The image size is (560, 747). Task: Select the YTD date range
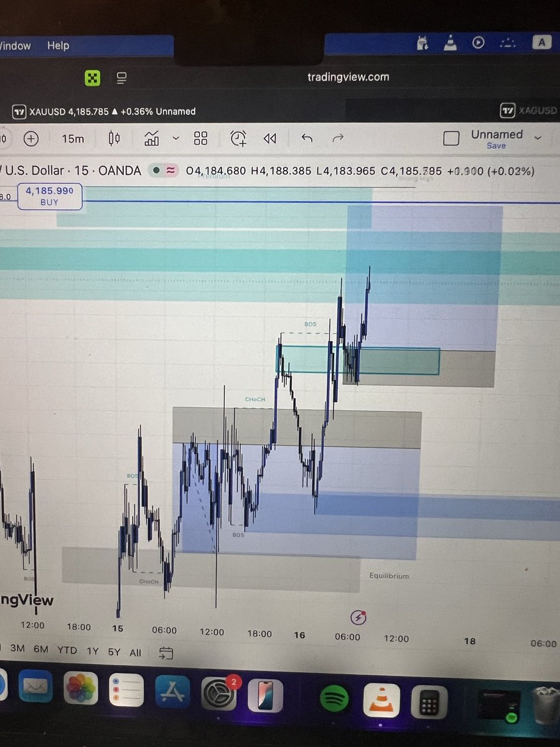(x=67, y=651)
